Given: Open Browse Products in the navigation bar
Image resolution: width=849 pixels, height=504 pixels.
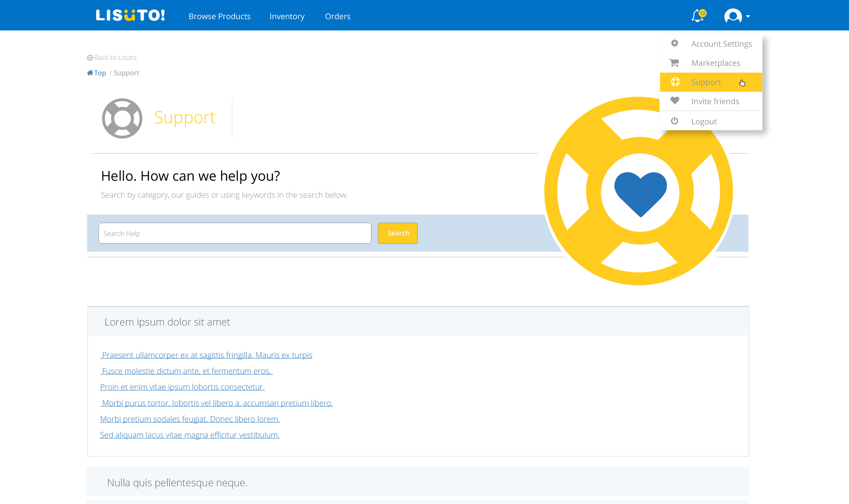Looking at the screenshot, I should pos(219,16).
